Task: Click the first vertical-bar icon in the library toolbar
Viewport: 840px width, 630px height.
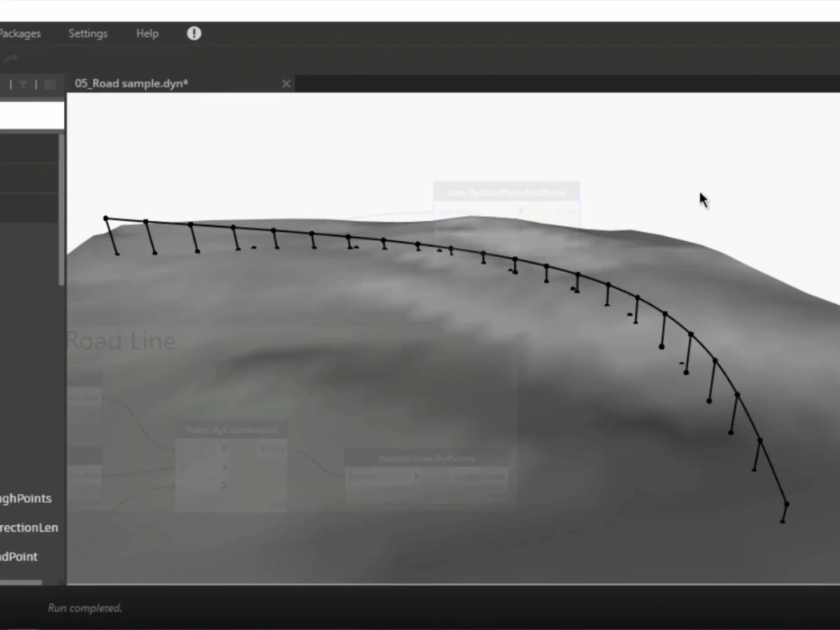Action: pos(10,84)
